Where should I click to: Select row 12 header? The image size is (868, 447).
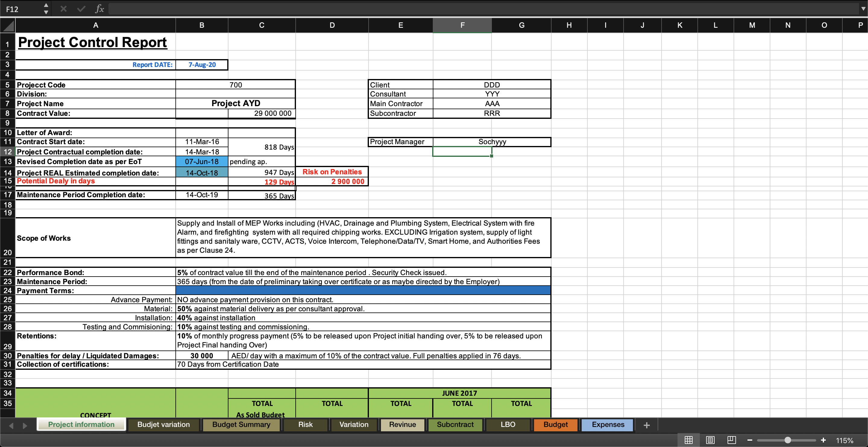point(8,152)
